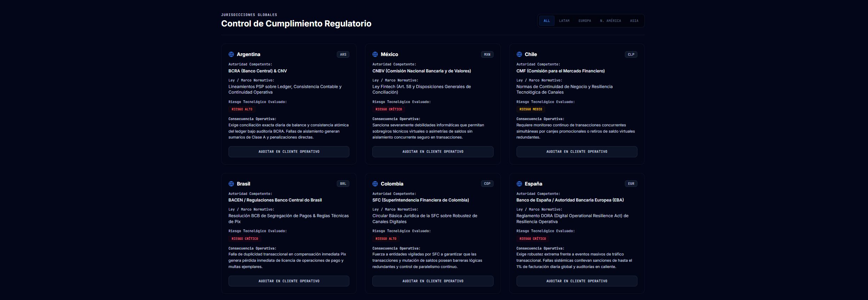Viewport: 868px width, 300px height.
Task: Click the ARS currency badge
Action: point(343,55)
